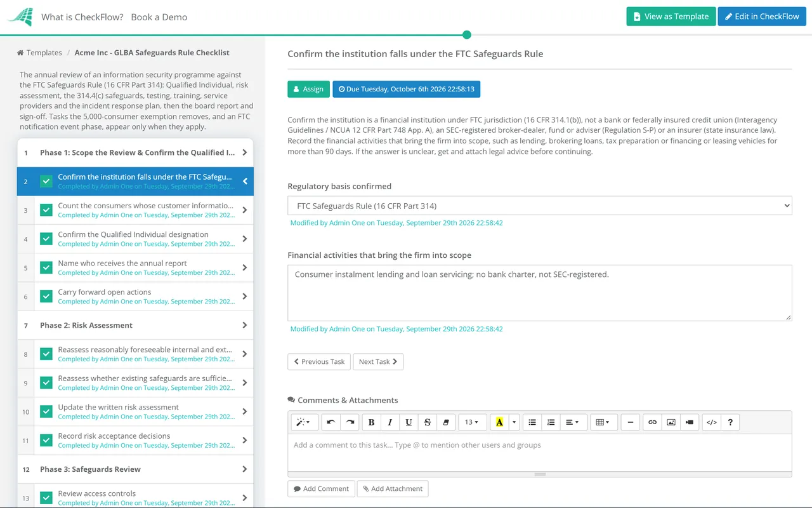Screen dimensions: 812x508
Task: Toggle bold formatting in the comment editor
Action: (372, 422)
